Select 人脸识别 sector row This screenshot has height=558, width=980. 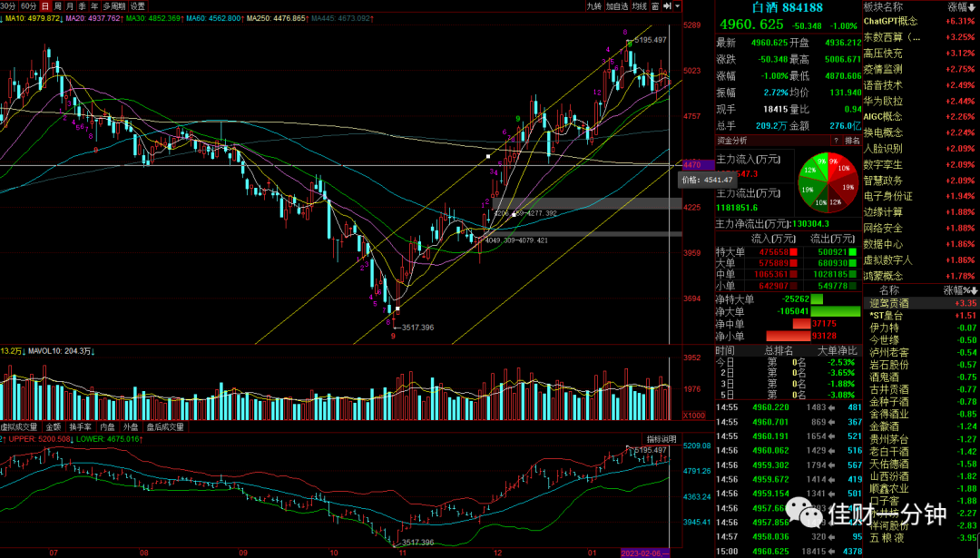pos(920,149)
